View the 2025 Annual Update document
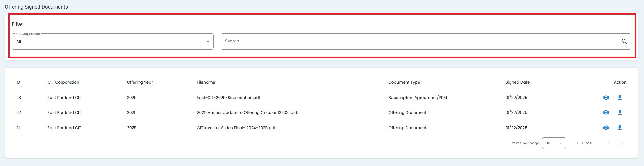644x166 pixels. coord(606,112)
